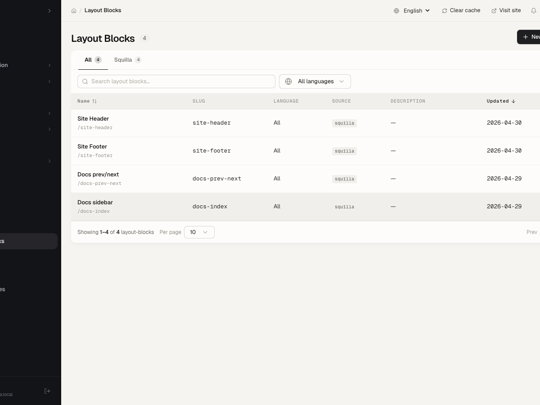The image size is (540, 405).
Task: Switch to the Squilla tab
Action: 127,60
